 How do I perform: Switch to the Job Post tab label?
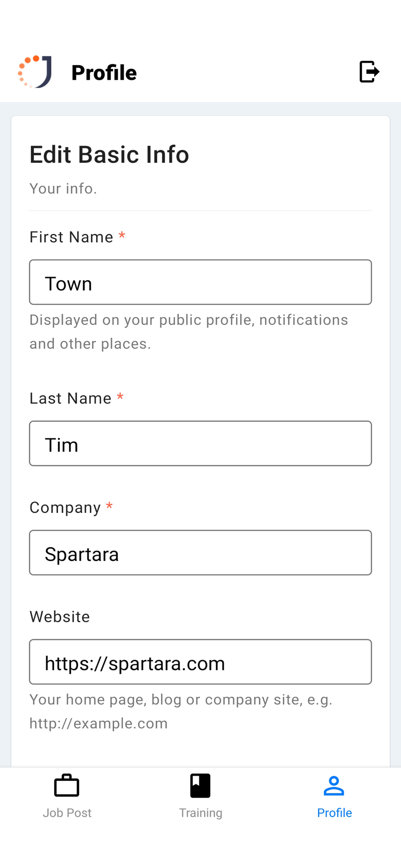click(67, 813)
